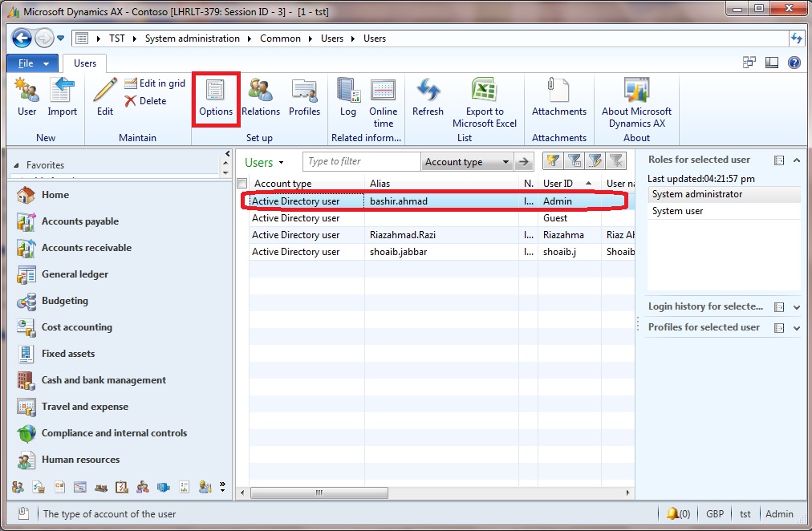Collapse the navigation pane arrow
The image size is (812, 531).
coord(227,154)
